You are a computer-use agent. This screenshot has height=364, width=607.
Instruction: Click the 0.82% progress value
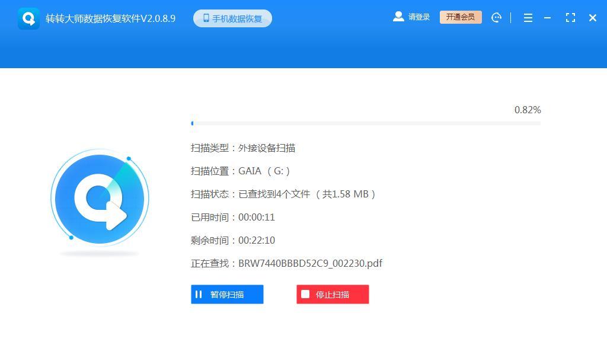pyautogui.click(x=528, y=110)
